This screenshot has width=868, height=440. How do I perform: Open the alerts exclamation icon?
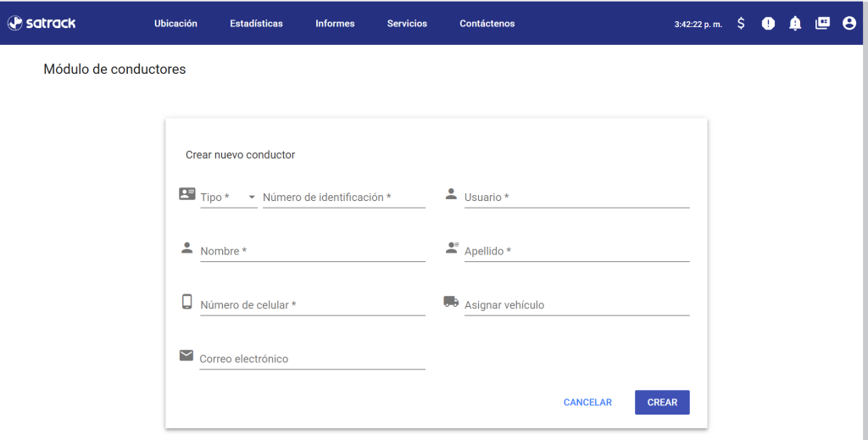768,23
